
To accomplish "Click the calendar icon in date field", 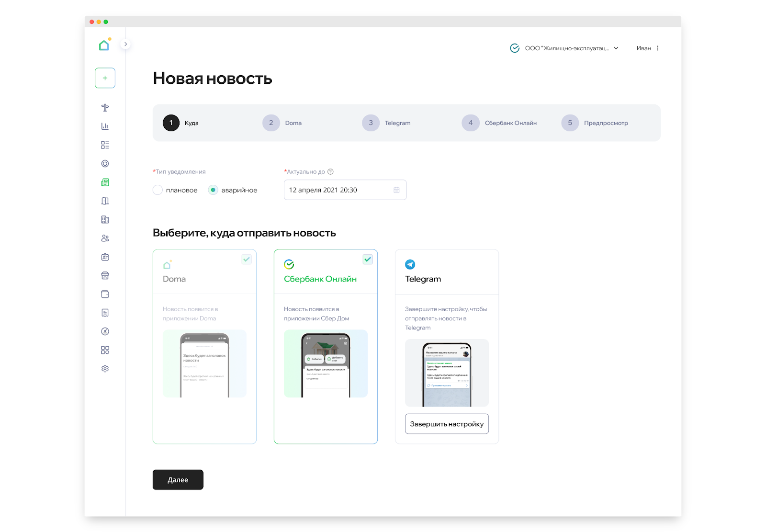I will point(396,190).
